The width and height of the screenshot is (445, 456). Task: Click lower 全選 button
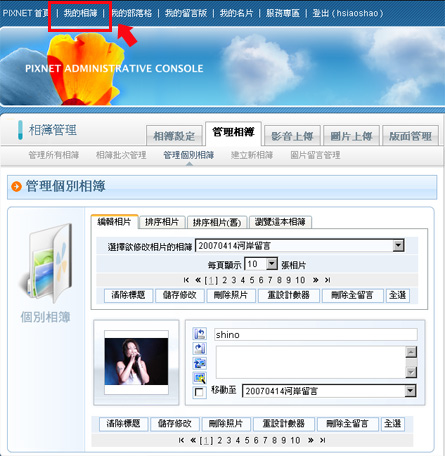393,424
